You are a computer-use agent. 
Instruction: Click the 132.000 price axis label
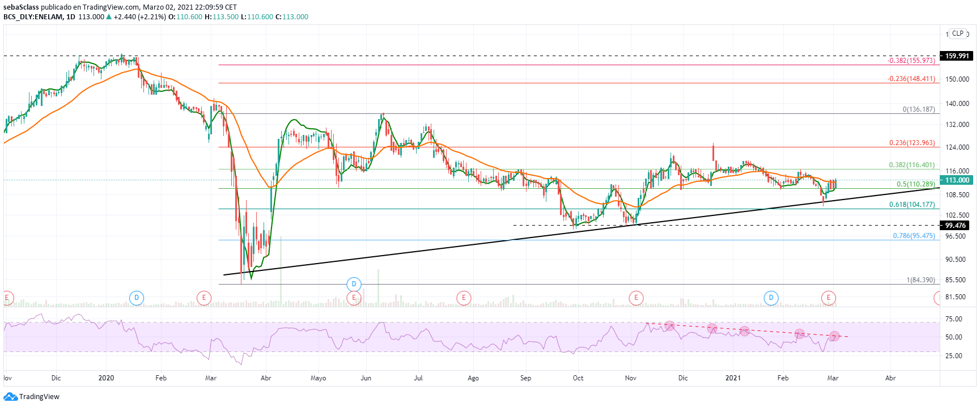[957, 125]
